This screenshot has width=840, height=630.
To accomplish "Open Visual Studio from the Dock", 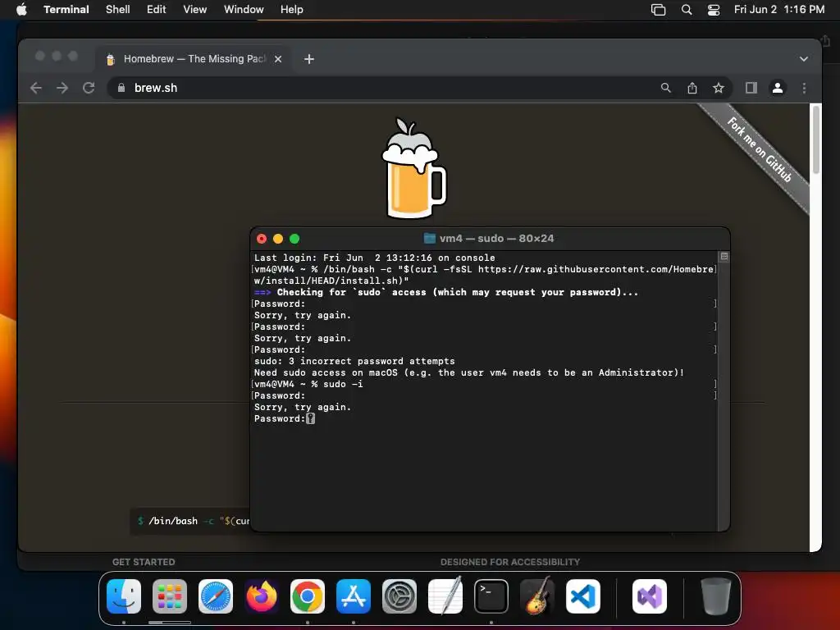I will 650,596.
